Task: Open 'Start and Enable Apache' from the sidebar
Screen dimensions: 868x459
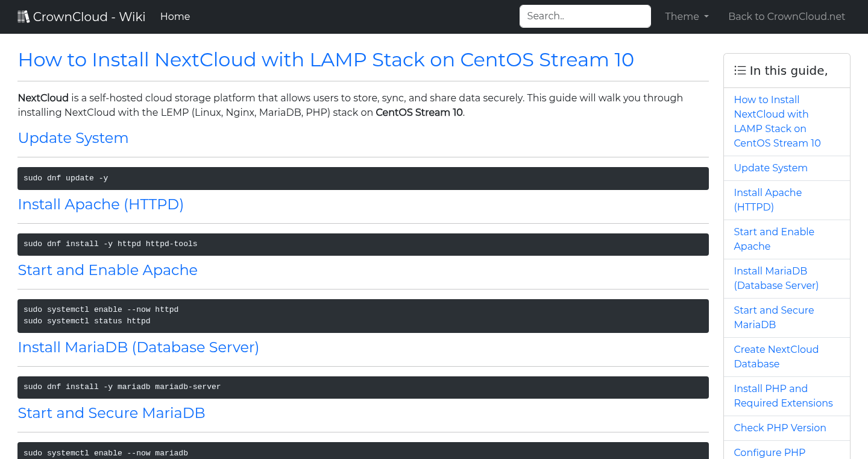Action: (x=773, y=239)
